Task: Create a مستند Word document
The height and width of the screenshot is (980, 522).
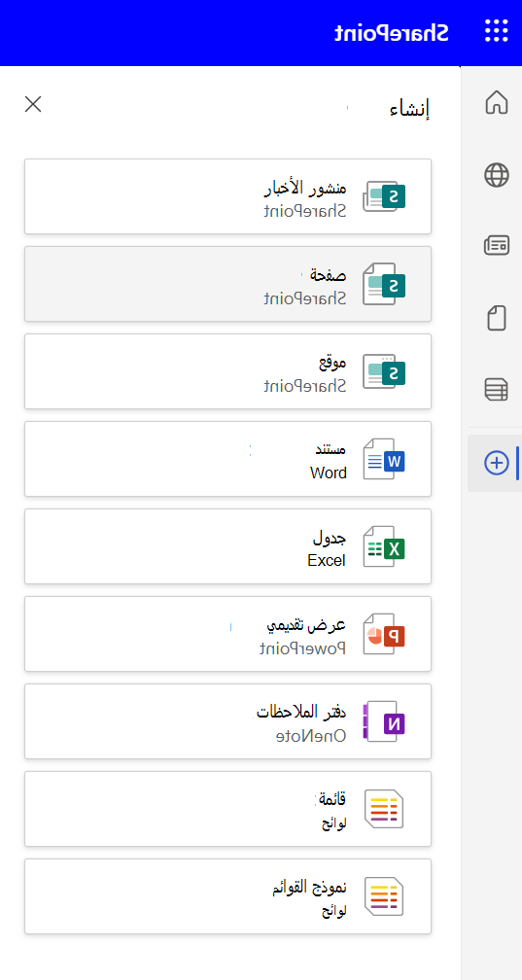Action: coord(227,459)
